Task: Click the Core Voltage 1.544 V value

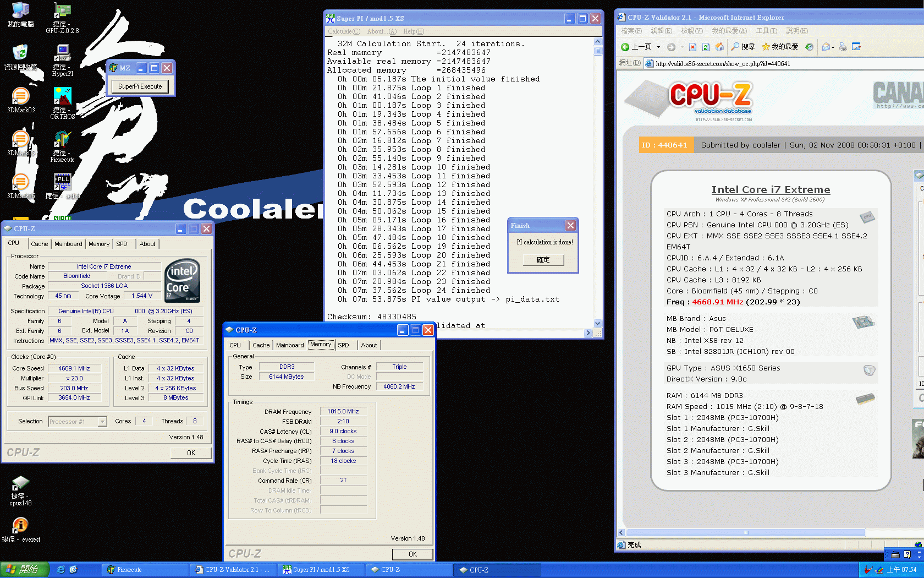Action: [142, 296]
